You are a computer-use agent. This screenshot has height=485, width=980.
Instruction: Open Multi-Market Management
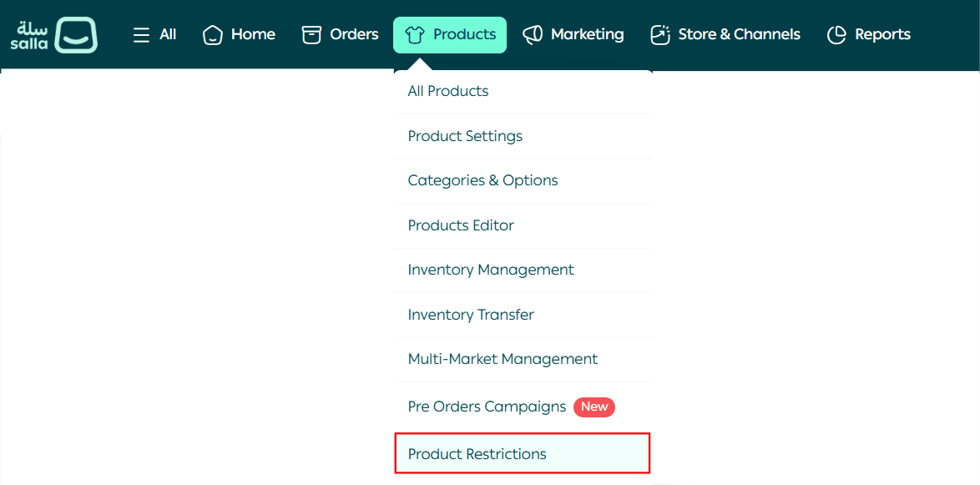503,359
